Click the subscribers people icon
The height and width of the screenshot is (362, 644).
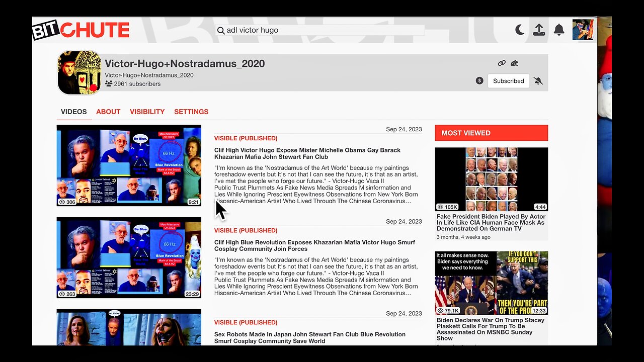click(109, 84)
